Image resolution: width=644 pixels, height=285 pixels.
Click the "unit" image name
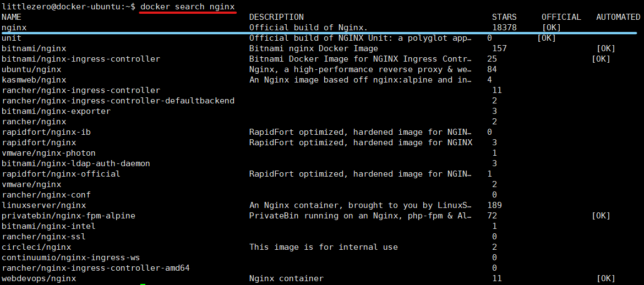(12, 38)
